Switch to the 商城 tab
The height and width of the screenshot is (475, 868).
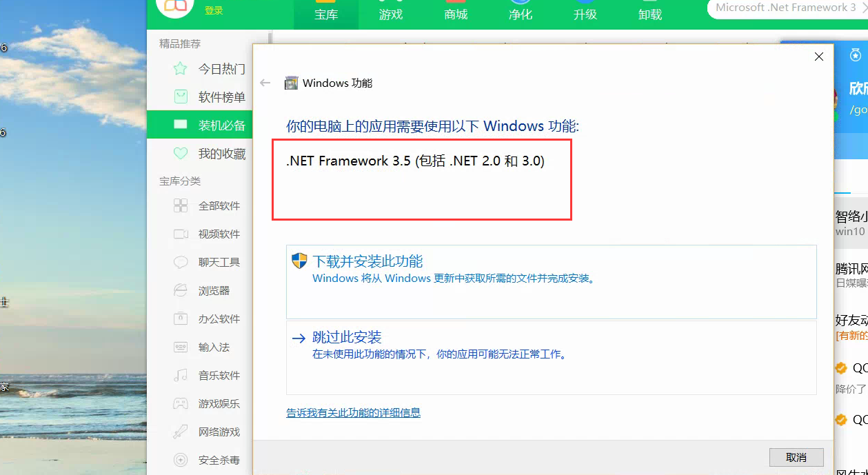[x=456, y=14]
